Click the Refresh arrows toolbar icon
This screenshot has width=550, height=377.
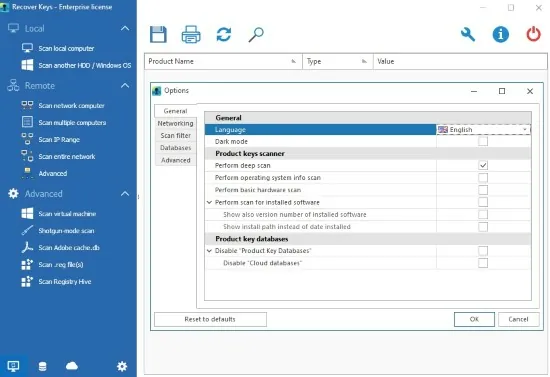[x=224, y=34]
